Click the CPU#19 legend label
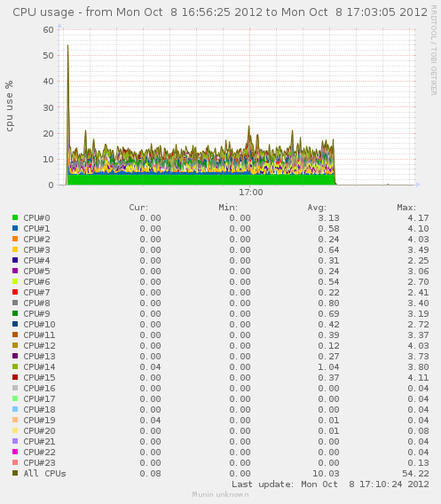 click(39, 420)
